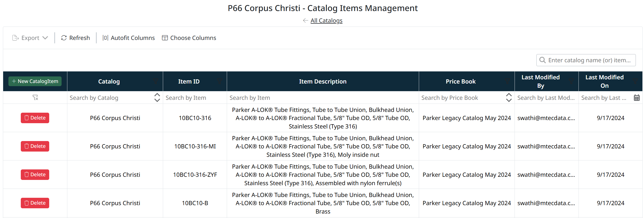Screen dimensions: 644x218
Task: Click the Refresh toolbar button
Action: [x=76, y=38]
